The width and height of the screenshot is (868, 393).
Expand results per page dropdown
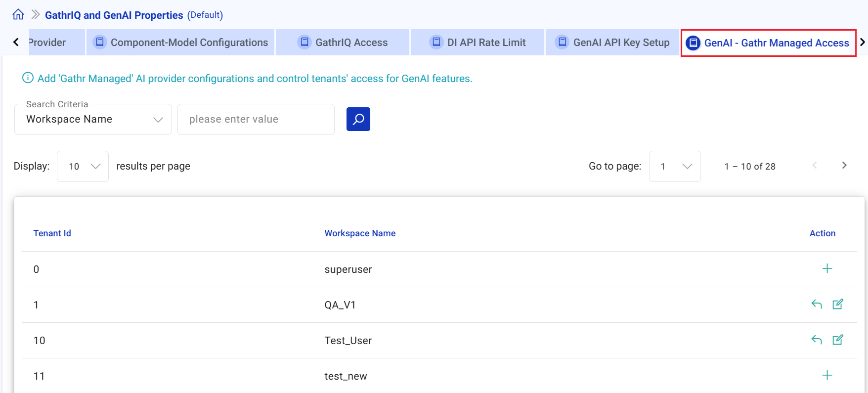83,167
